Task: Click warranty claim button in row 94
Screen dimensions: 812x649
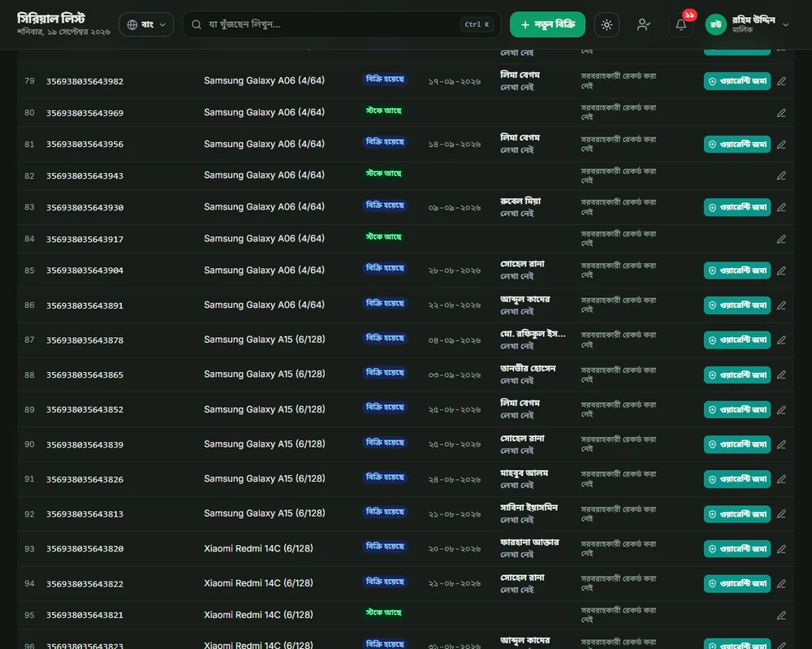Action: 737,584
